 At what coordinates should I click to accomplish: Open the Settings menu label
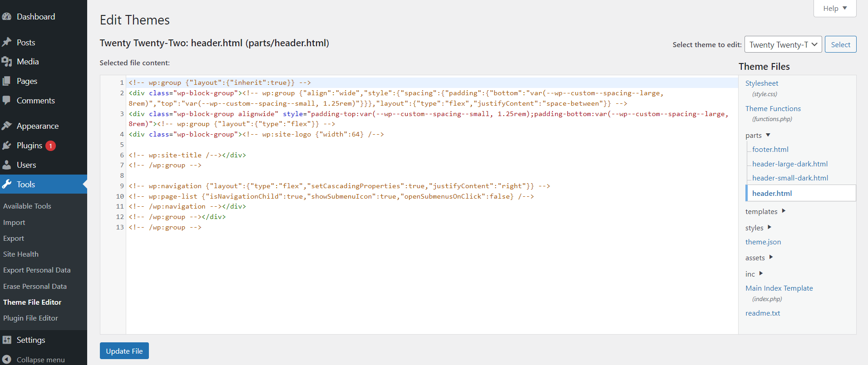click(x=31, y=340)
